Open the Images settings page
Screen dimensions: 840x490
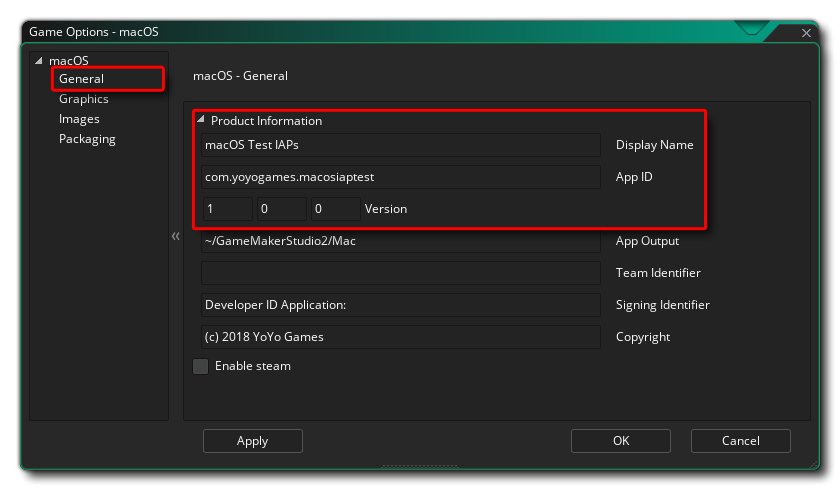click(79, 119)
